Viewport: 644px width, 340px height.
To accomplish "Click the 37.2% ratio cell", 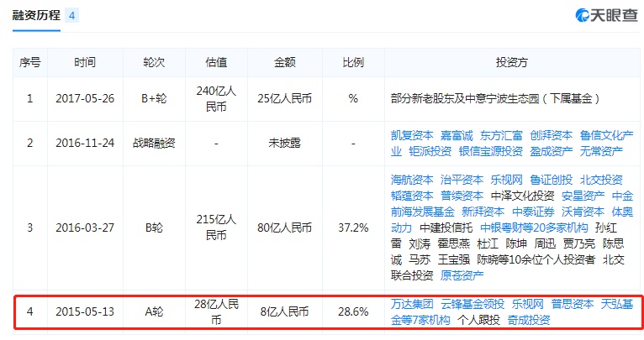I will (x=353, y=228).
